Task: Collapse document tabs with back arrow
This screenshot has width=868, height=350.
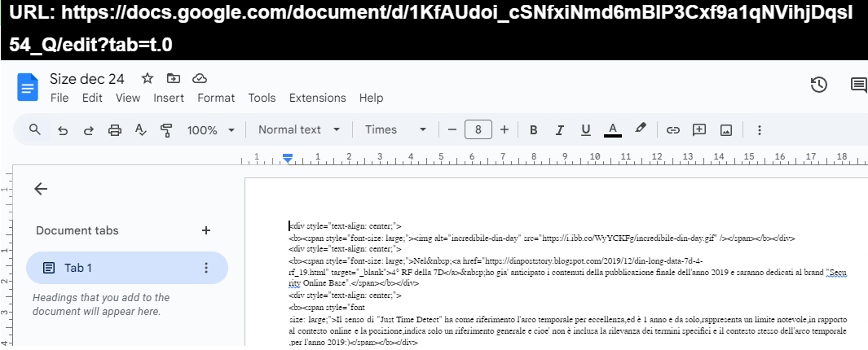Action: (41, 189)
